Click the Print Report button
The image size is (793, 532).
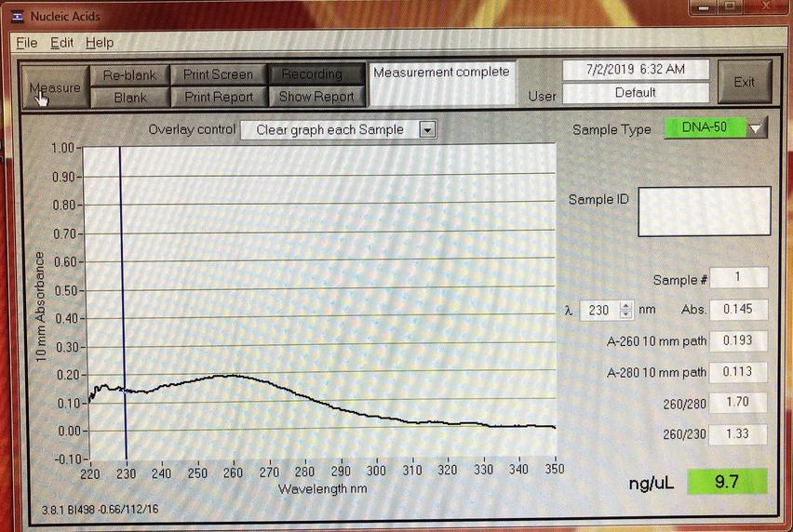coord(218,97)
